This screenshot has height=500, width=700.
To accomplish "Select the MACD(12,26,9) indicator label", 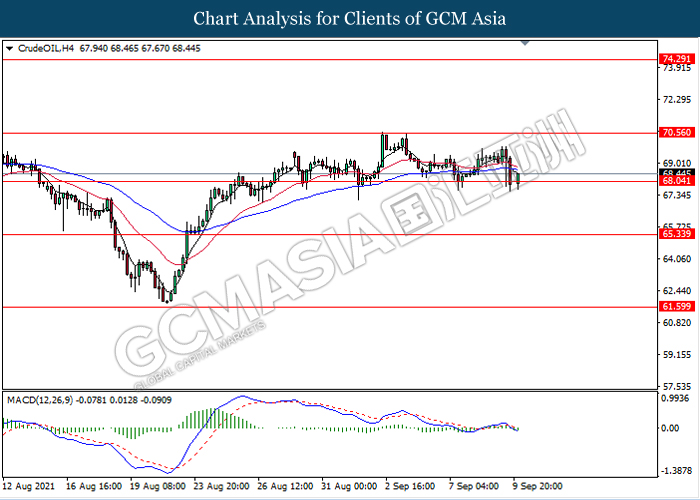I will pyautogui.click(x=38, y=400).
